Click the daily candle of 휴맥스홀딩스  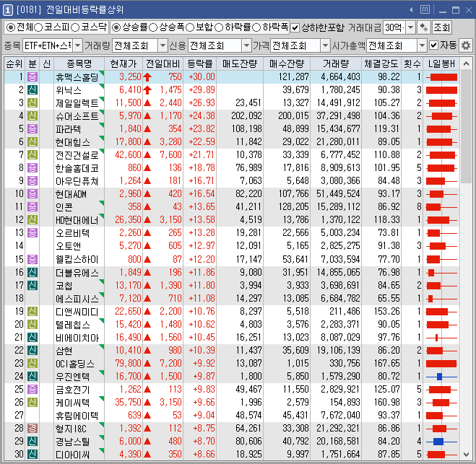441,77
